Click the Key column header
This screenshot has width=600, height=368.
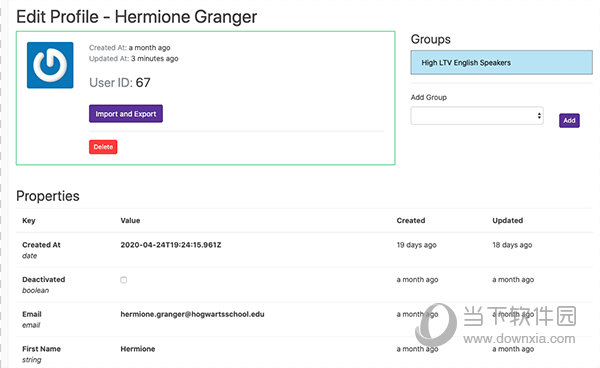(x=29, y=220)
